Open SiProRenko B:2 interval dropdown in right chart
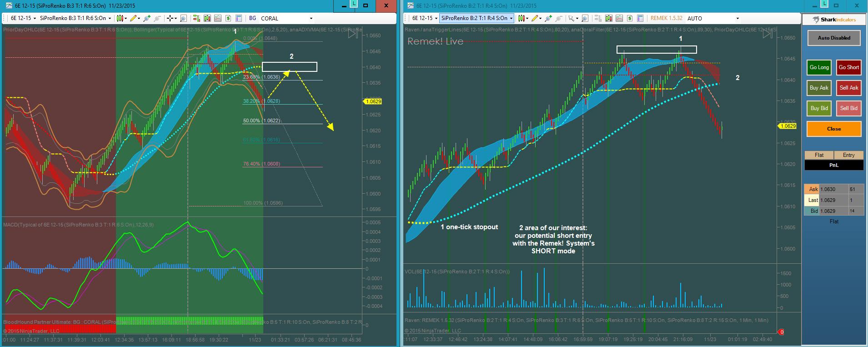868x347 pixels. point(477,18)
